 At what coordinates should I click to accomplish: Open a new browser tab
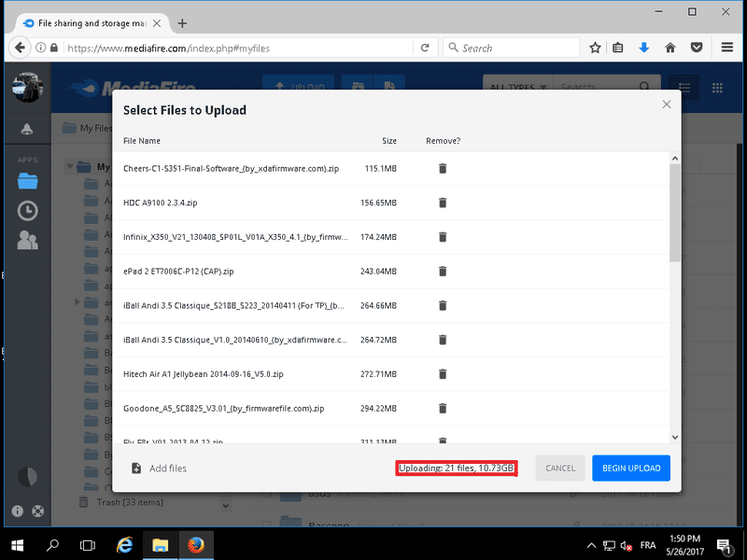[182, 22]
